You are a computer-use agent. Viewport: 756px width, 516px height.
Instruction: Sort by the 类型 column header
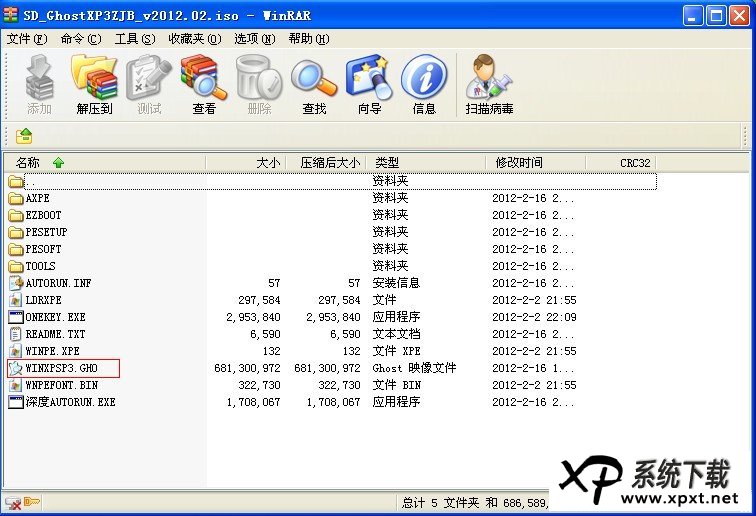tap(426, 163)
